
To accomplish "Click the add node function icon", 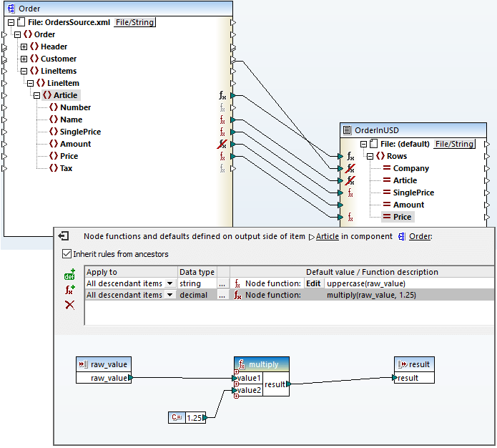I will tap(69, 290).
